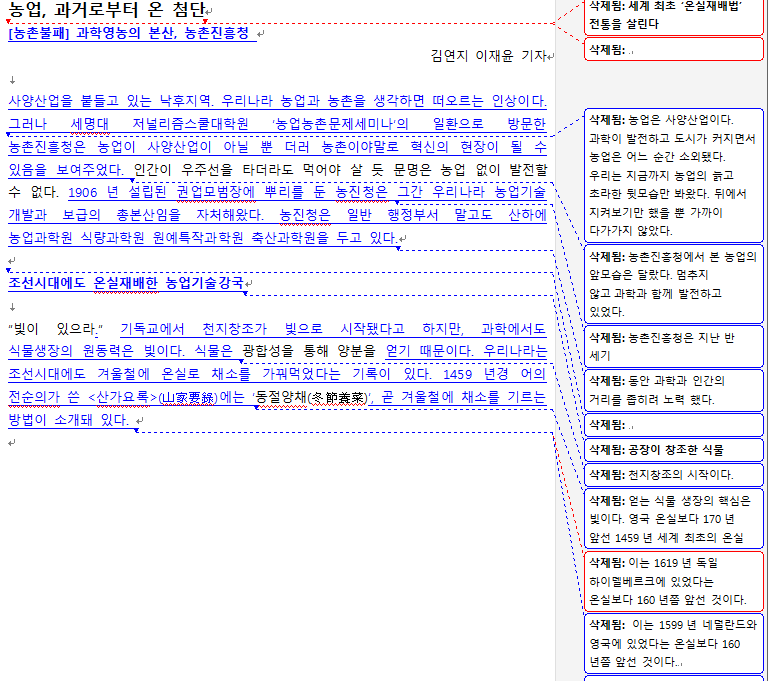Click the text '방법이 소개돼 있다.'

tap(69, 420)
